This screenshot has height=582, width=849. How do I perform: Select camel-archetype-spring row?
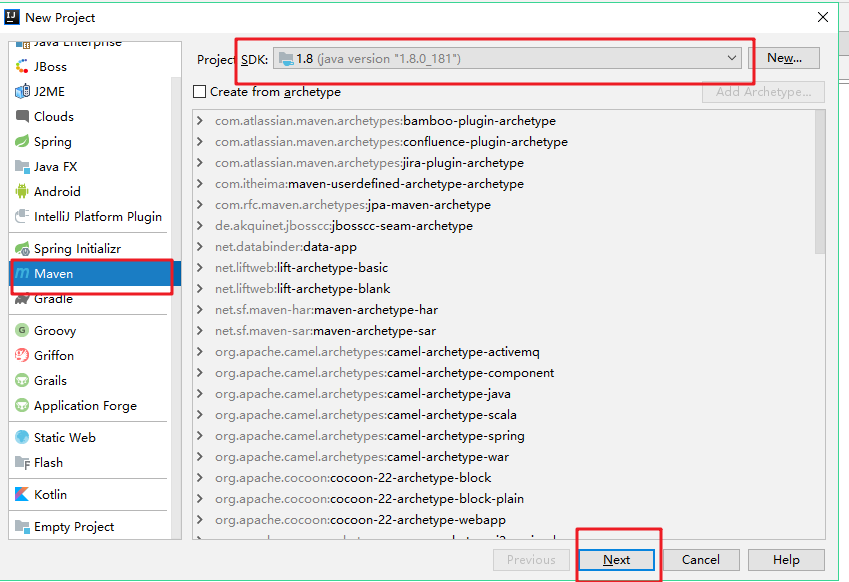click(x=504, y=436)
